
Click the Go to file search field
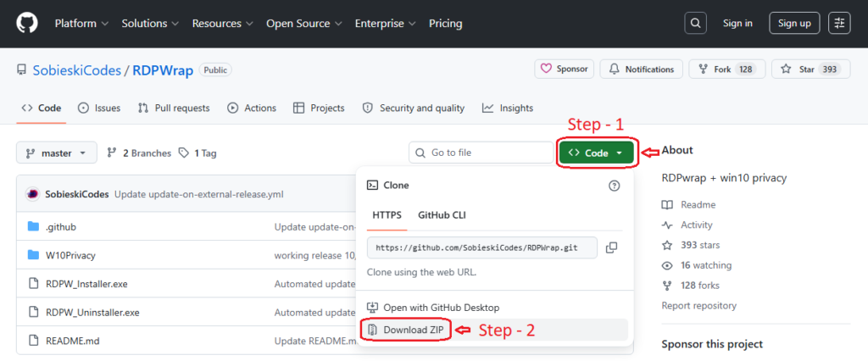pos(481,153)
